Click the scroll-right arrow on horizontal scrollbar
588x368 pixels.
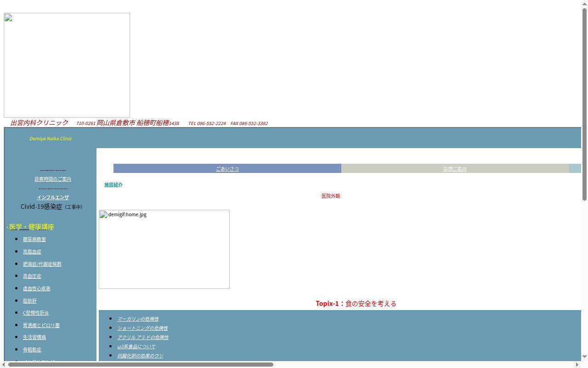[x=577, y=364]
